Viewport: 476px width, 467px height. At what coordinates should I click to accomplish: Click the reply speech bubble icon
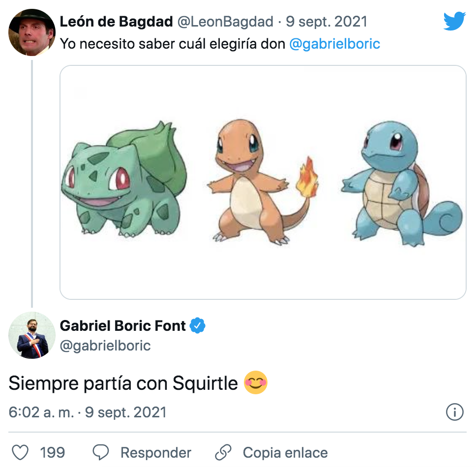point(101,452)
